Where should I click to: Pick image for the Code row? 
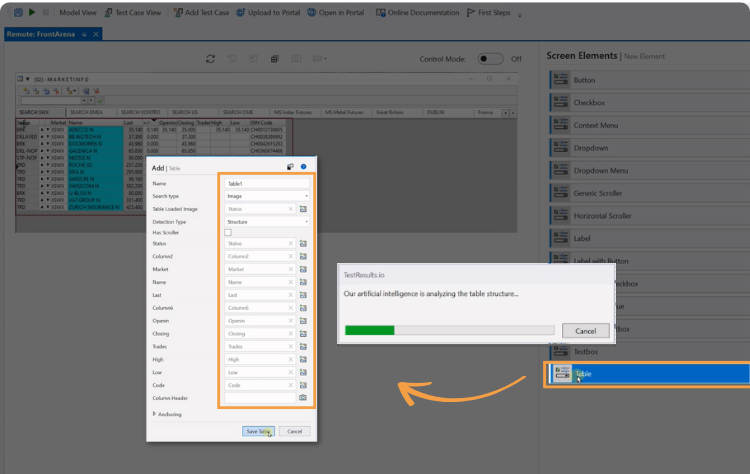coord(303,385)
